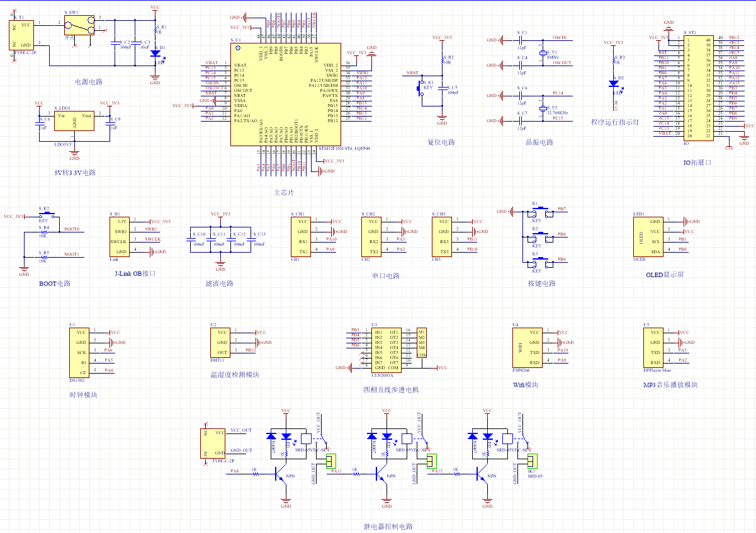The width and height of the screenshot is (756, 533).
Task: Click the 'BOOT电路' section title
Action: pos(55,284)
